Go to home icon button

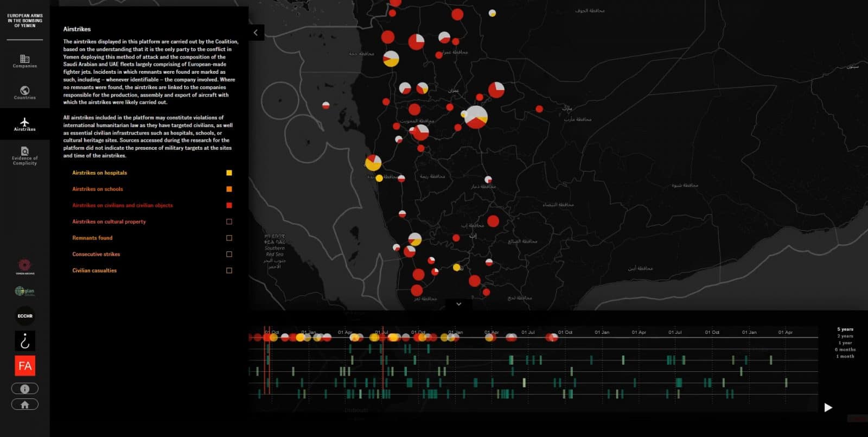[x=25, y=404]
